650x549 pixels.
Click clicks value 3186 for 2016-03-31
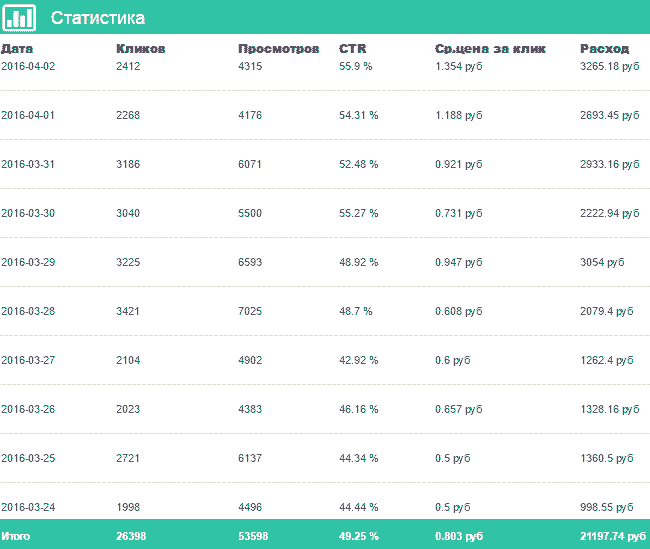click(x=128, y=164)
